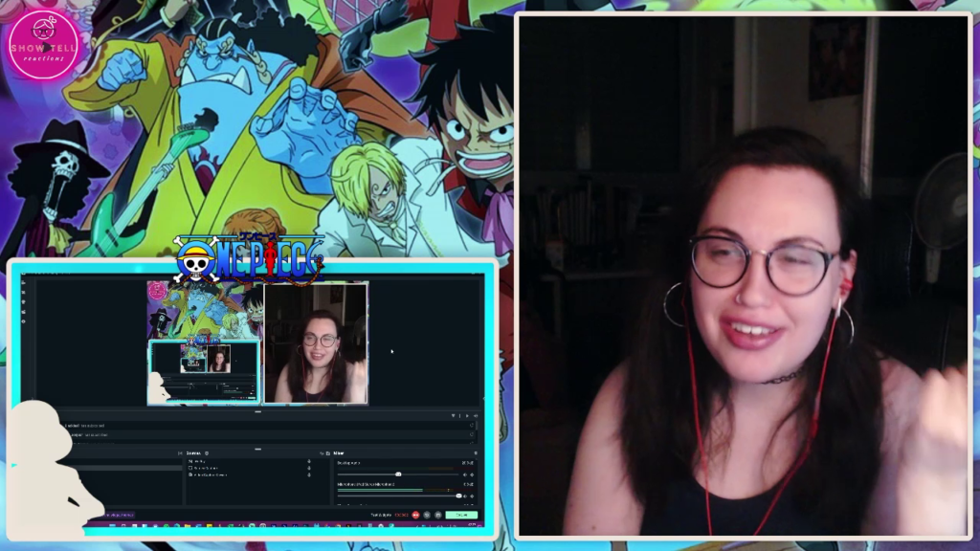This screenshot has height=551, width=980.
Task: Start recording with the red REC button
Action: (x=415, y=515)
